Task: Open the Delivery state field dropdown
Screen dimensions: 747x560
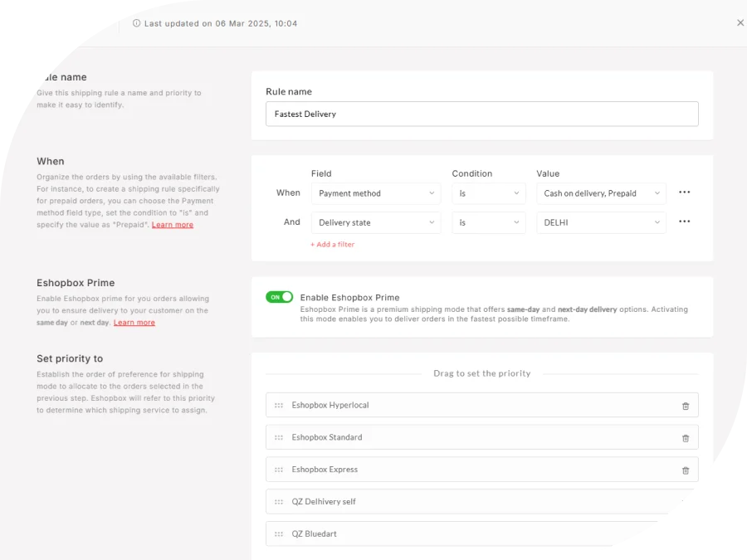Action: coord(376,222)
